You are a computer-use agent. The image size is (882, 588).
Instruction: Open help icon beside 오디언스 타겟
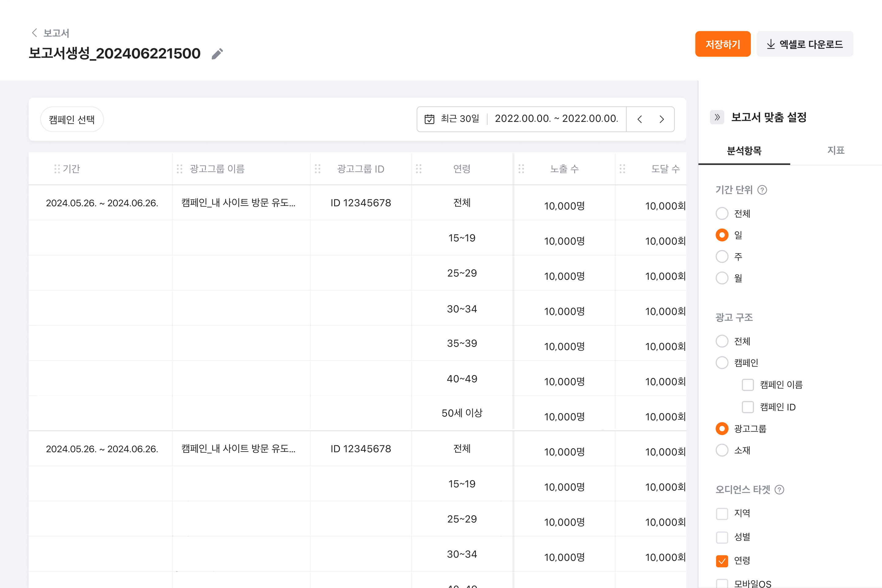coord(779,490)
